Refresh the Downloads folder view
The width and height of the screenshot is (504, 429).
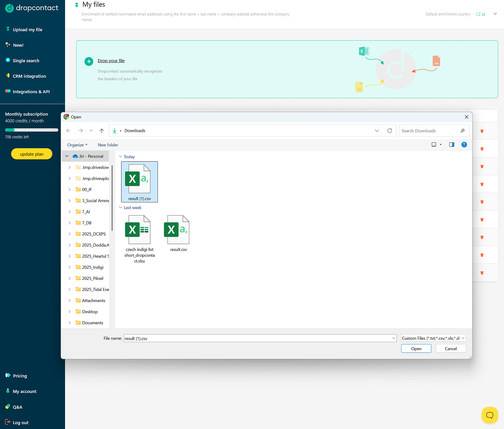(x=390, y=130)
